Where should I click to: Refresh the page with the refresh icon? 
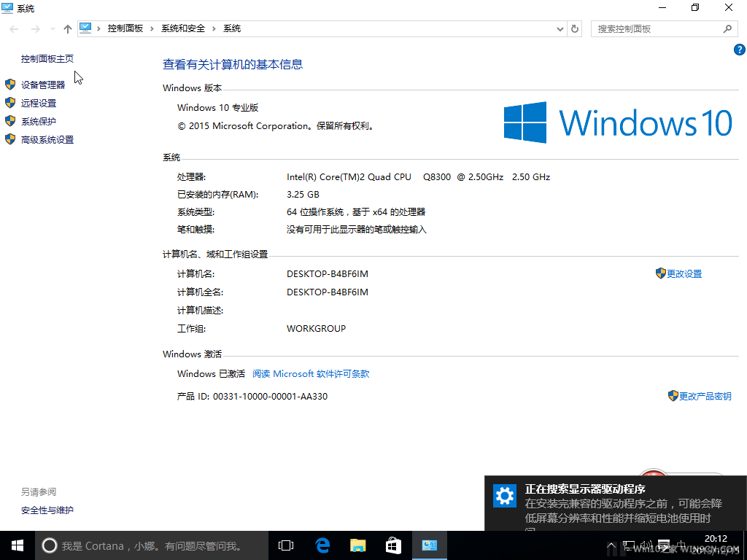574,28
